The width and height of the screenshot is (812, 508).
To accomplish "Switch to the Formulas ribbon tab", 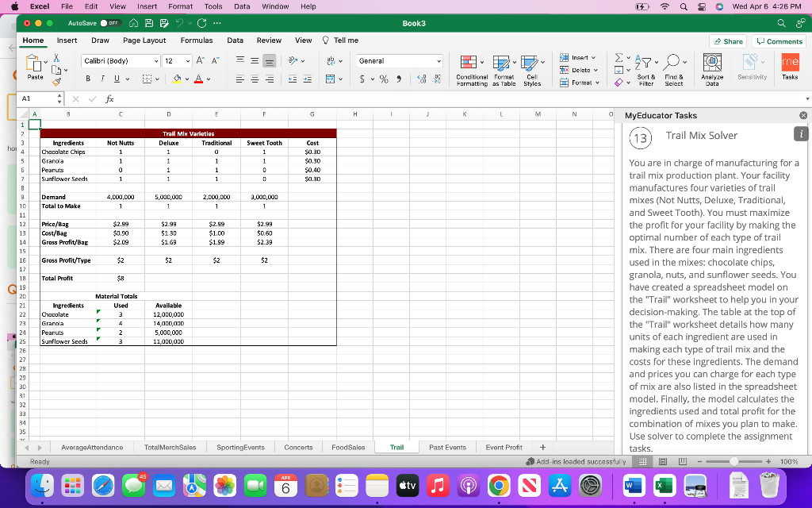I will point(197,40).
